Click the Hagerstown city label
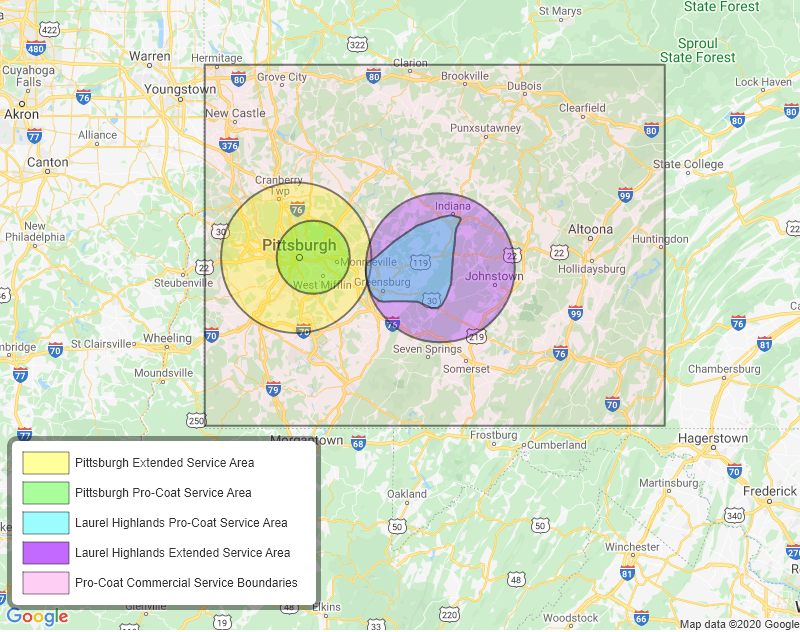The width and height of the screenshot is (800, 632). click(x=713, y=438)
